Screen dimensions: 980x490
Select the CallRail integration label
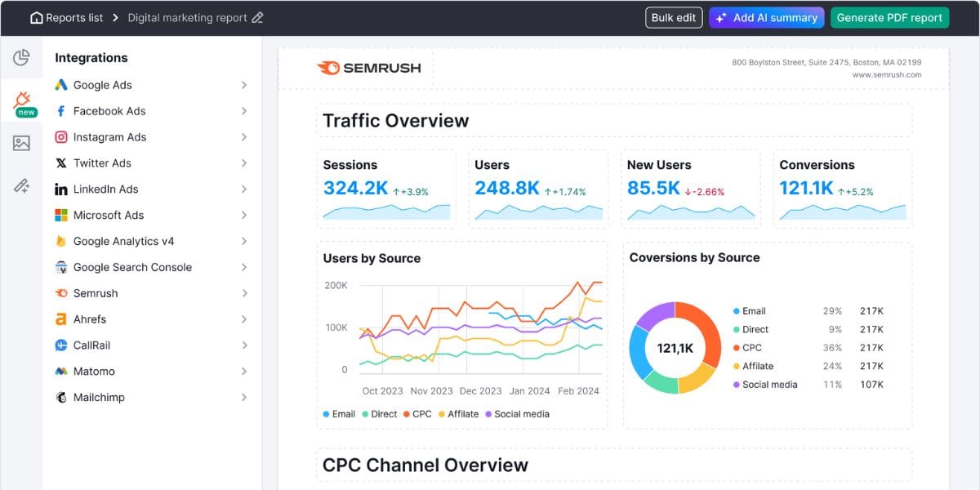coord(91,345)
